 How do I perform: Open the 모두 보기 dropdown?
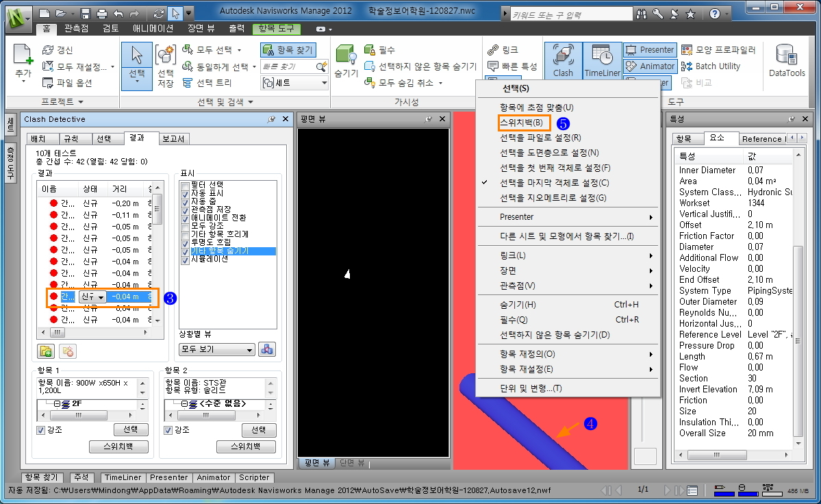[216, 350]
